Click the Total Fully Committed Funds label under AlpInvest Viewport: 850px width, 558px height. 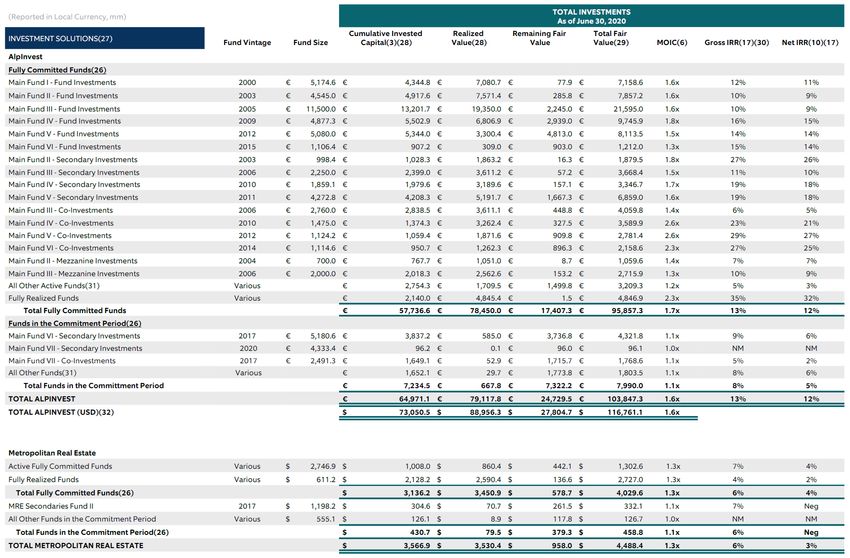[x=75, y=311]
